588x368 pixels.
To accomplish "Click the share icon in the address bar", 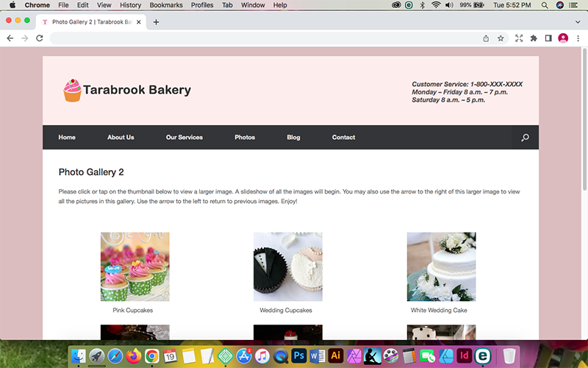I will (486, 38).
